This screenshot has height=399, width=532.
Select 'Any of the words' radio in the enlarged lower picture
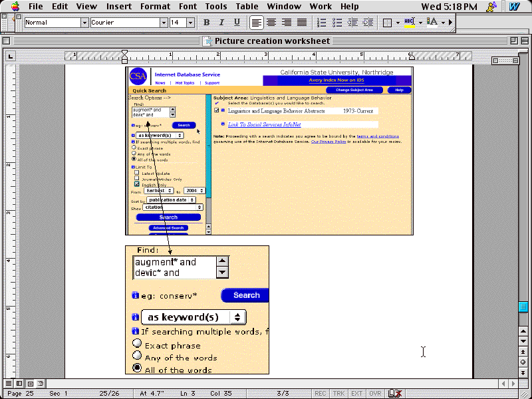pos(137,356)
